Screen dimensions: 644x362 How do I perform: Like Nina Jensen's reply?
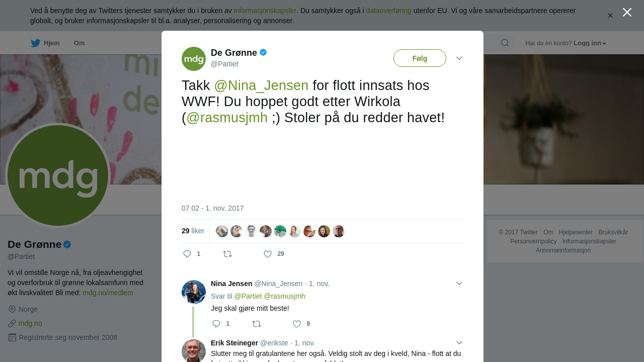coord(297,324)
